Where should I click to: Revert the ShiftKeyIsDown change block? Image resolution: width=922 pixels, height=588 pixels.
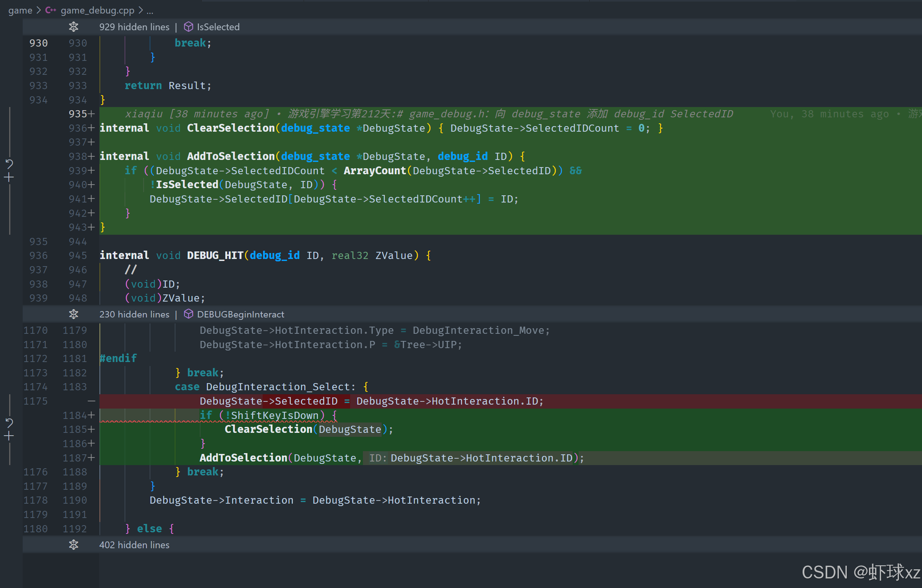click(x=9, y=422)
